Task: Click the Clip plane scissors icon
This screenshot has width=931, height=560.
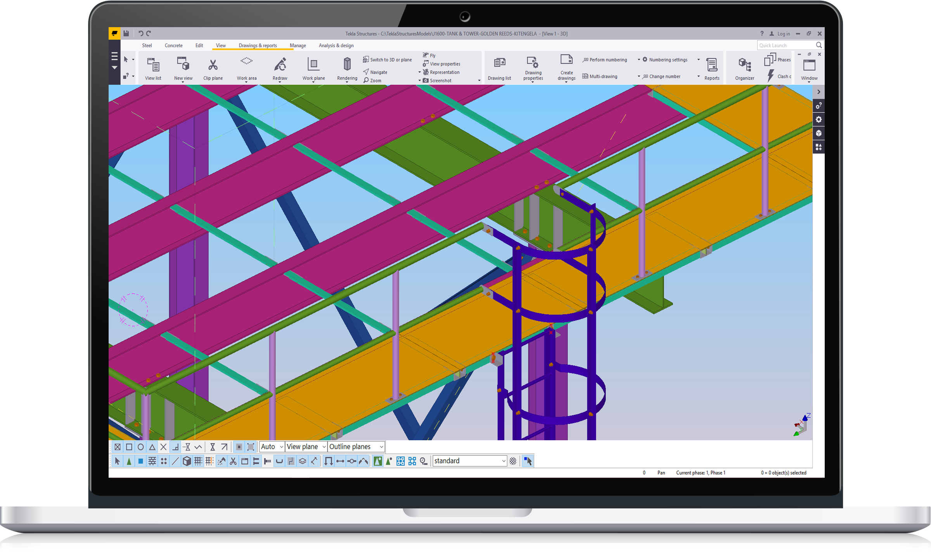Action: point(213,65)
